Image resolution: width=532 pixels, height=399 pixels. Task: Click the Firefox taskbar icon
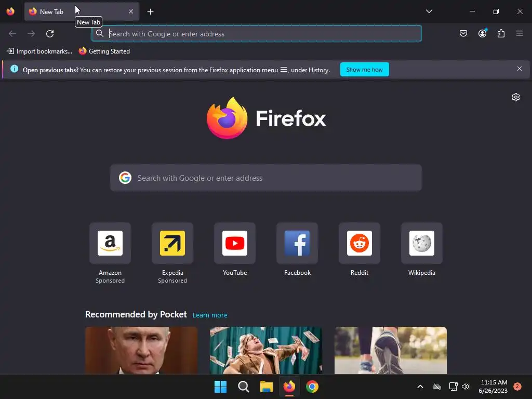coord(289,387)
